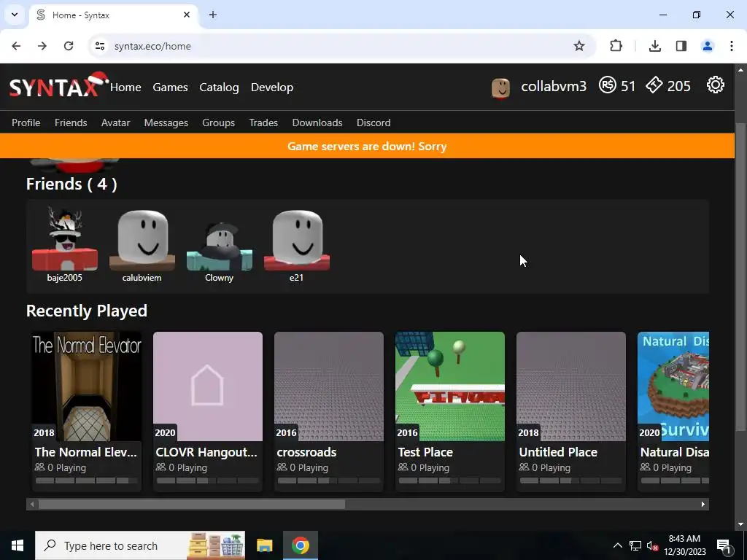Click the Windows taskbar search box
747x560 pixels.
(140, 545)
